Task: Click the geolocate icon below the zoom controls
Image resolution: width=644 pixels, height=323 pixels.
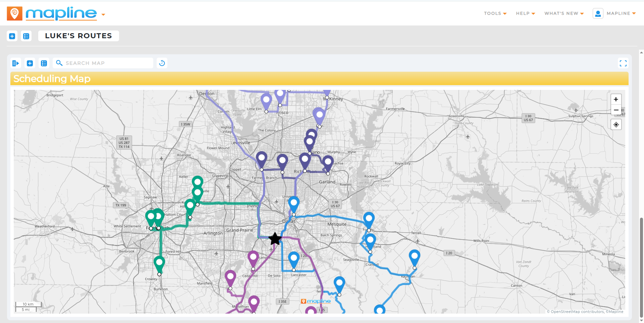Action: [616, 124]
